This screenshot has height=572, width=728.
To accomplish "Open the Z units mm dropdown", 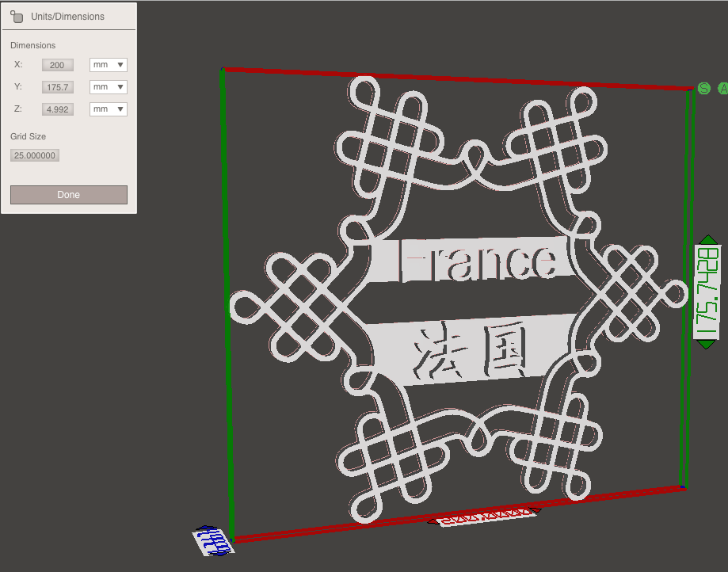I will 109,109.
